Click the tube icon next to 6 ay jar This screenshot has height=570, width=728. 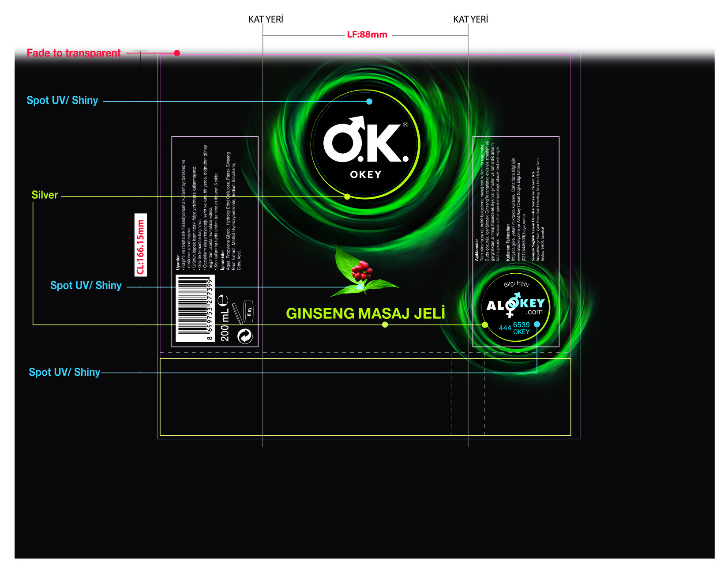point(237,313)
